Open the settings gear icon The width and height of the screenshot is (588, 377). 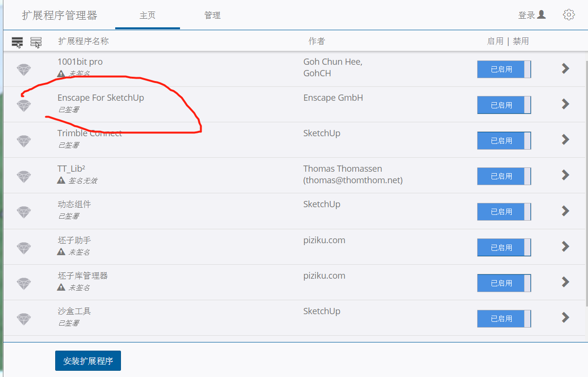(x=569, y=15)
